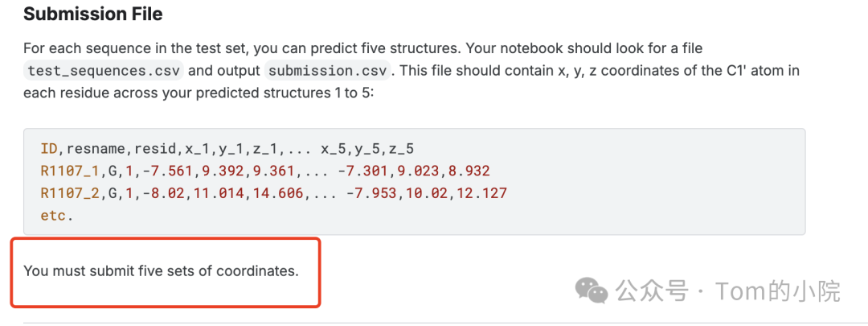Screen dimensions: 868x326
Task: Click the "Tom的小院" watermark text
Action: [x=778, y=290]
